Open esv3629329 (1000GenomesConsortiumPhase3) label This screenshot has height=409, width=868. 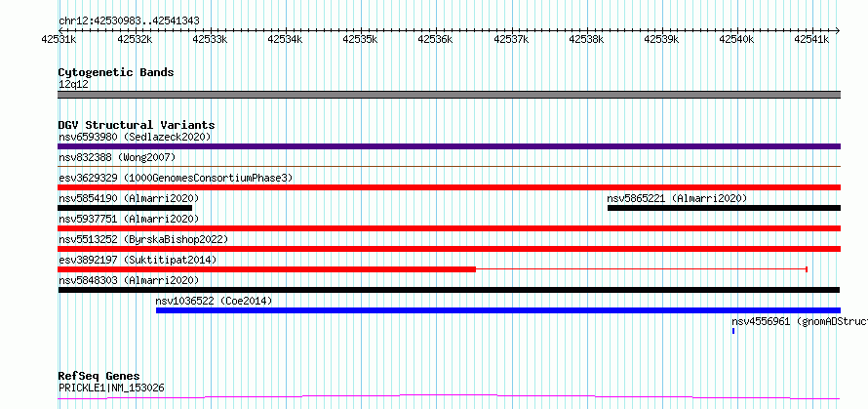point(176,178)
